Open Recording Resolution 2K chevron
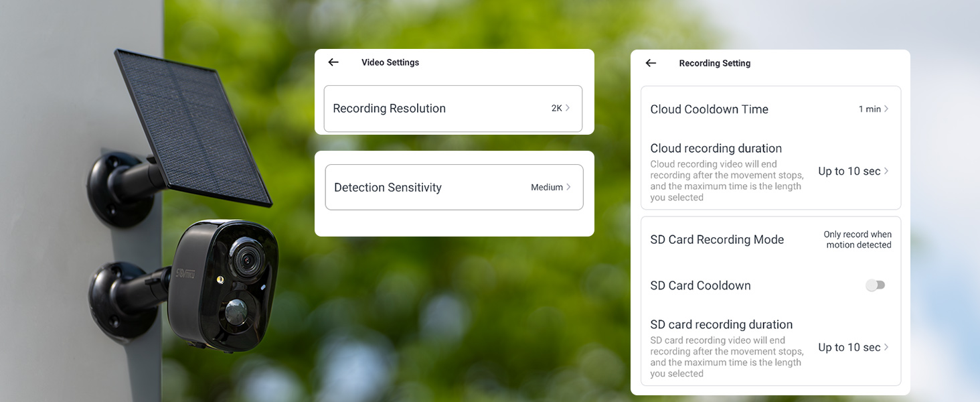Image resolution: width=980 pixels, height=402 pixels. [568, 108]
